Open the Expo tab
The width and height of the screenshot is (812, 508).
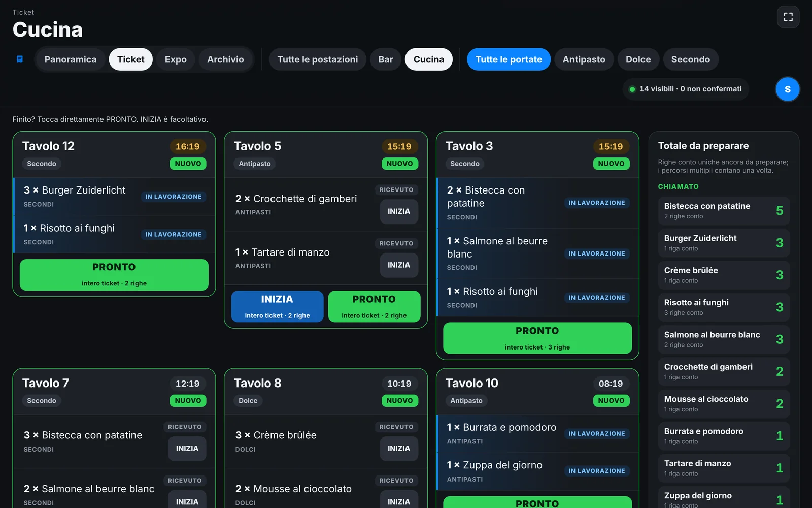(x=176, y=59)
